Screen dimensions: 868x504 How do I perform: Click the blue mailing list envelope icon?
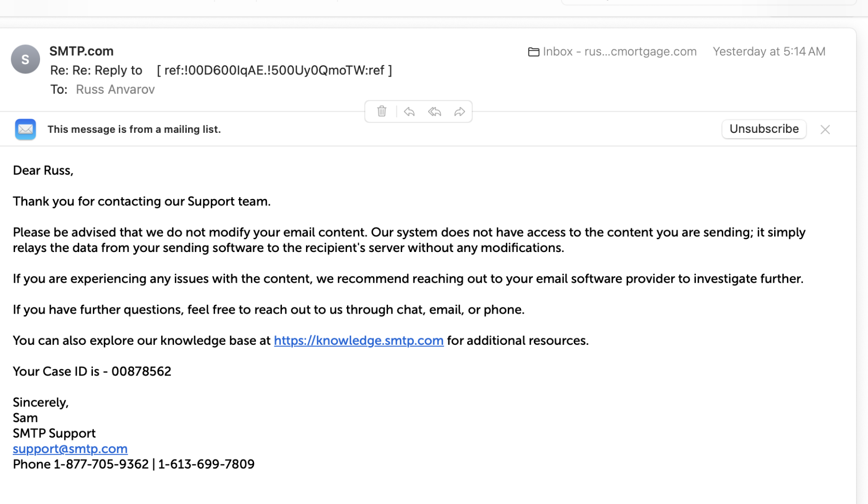point(25,129)
